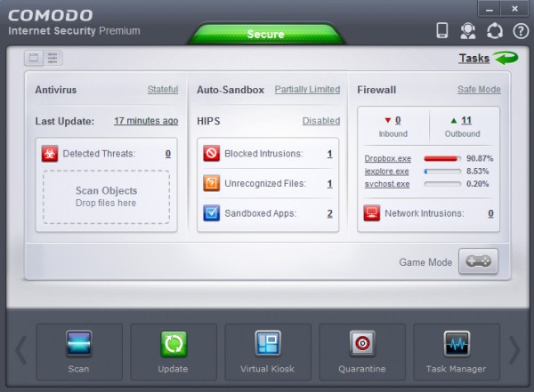
Task: Close the Comodo window
Action: point(515,9)
